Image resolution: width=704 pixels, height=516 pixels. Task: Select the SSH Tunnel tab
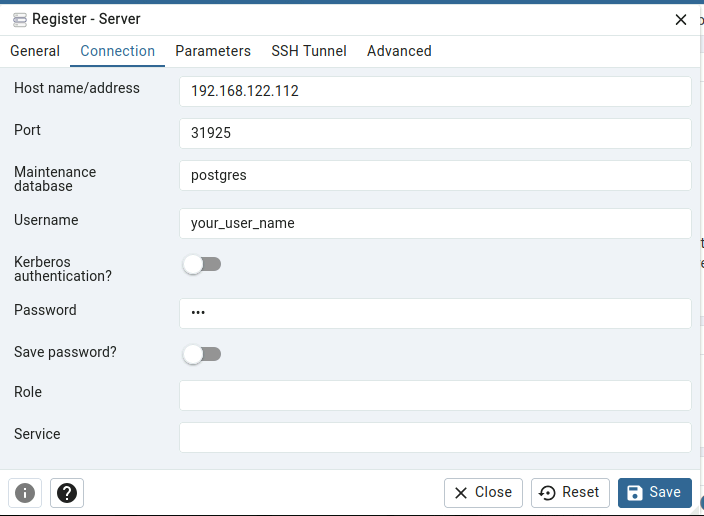(309, 51)
